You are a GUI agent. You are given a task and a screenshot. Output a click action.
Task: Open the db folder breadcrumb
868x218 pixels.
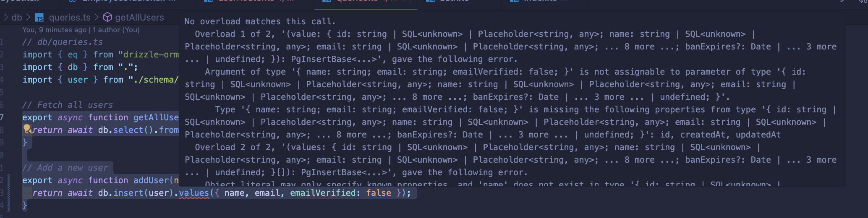click(x=17, y=17)
